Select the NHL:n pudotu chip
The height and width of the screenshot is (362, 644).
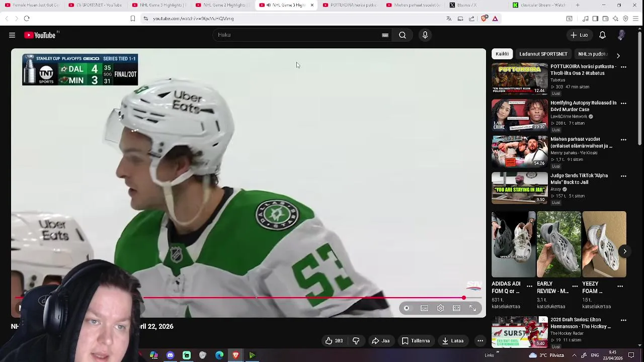click(x=593, y=54)
